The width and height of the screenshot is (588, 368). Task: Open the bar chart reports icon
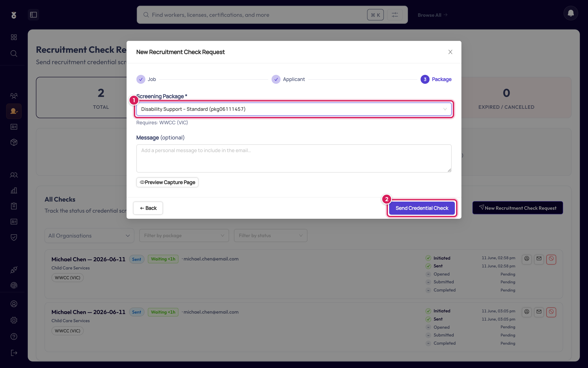pyautogui.click(x=14, y=190)
